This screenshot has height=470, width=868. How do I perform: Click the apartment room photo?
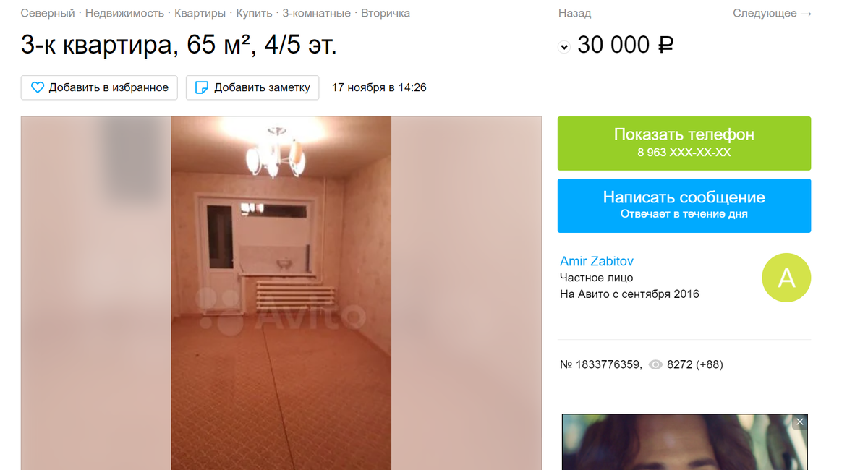click(281, 293)
